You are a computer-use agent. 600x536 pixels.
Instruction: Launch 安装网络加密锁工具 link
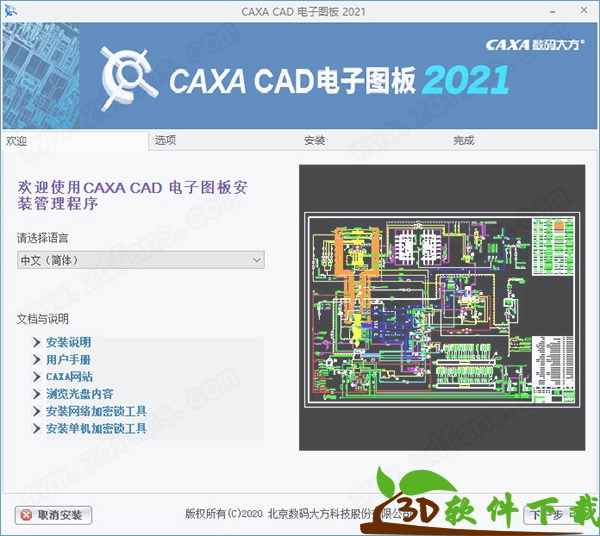click(96, 411)
